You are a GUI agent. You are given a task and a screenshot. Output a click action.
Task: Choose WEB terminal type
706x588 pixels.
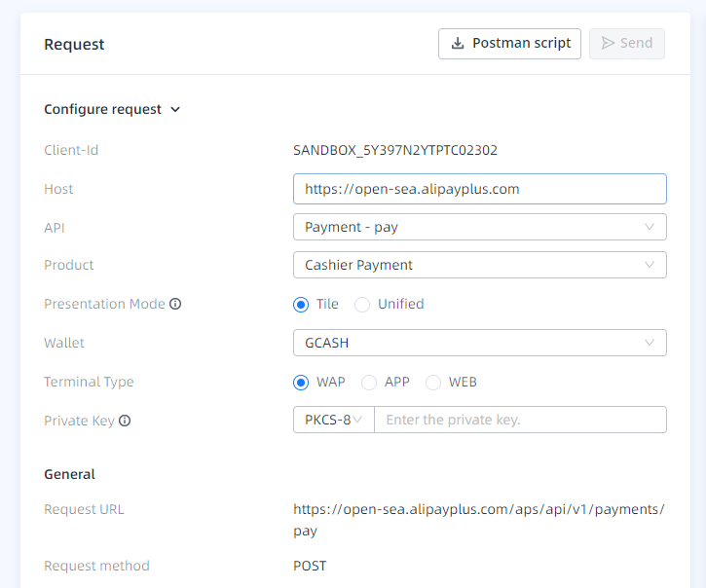pyautogui.click(x=433, y=383)
